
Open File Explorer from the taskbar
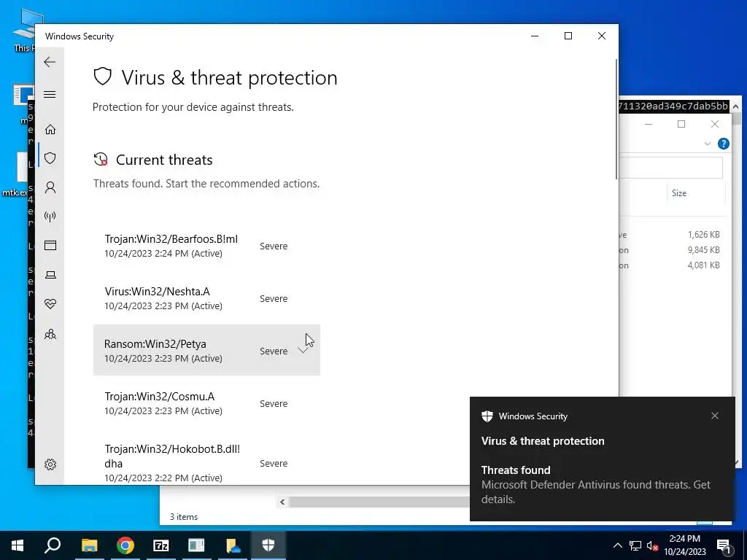pos(89,545)
